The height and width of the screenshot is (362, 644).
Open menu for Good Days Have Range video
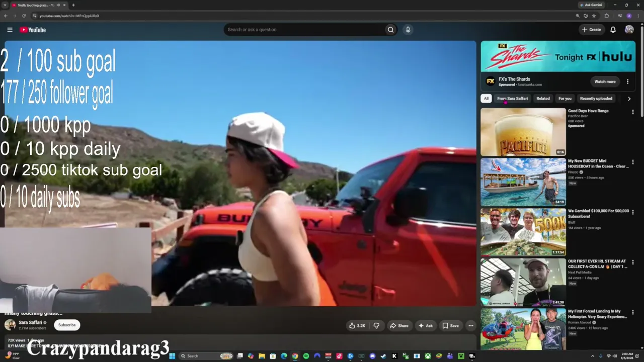pos(633,112)
